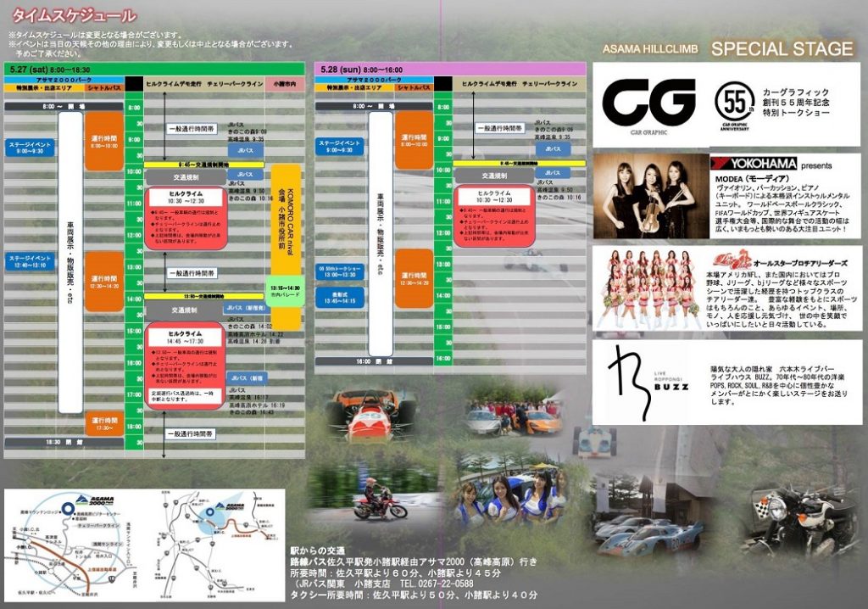Click the LIVE ROPPONGI BUZZ wordmark

671,382
